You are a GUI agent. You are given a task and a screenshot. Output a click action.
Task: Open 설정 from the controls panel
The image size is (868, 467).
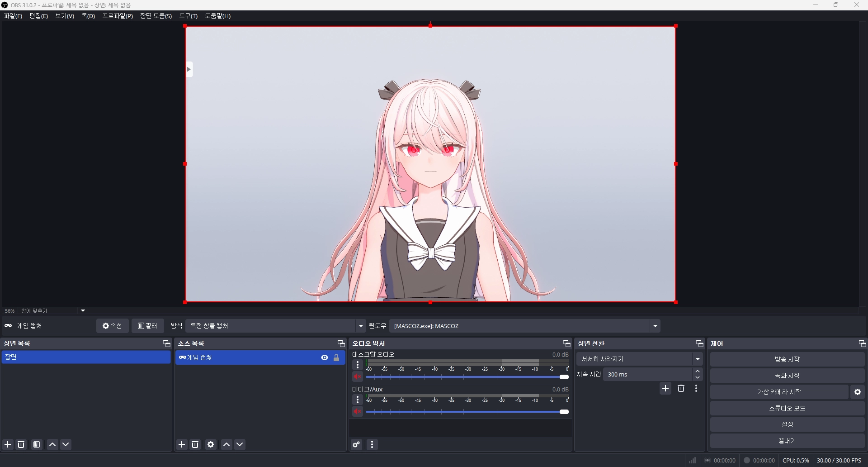pyautogui.click(x=788, y=424)
